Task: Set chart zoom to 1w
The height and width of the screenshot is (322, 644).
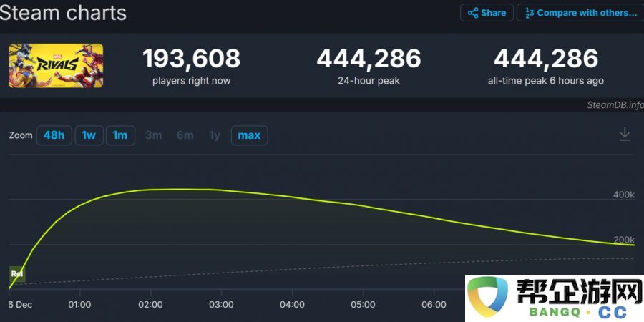Action: coord(89,135)
